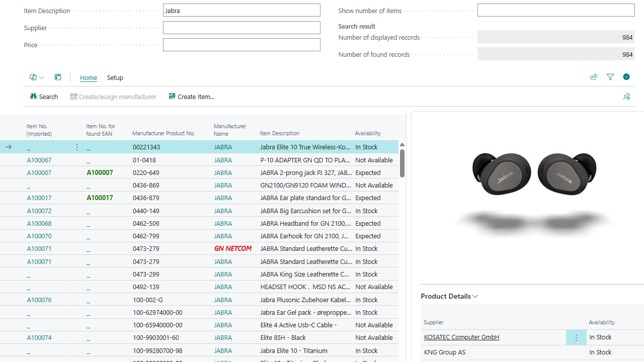Select product number 100-9903001-60 cell

click(x=156, y=337)
